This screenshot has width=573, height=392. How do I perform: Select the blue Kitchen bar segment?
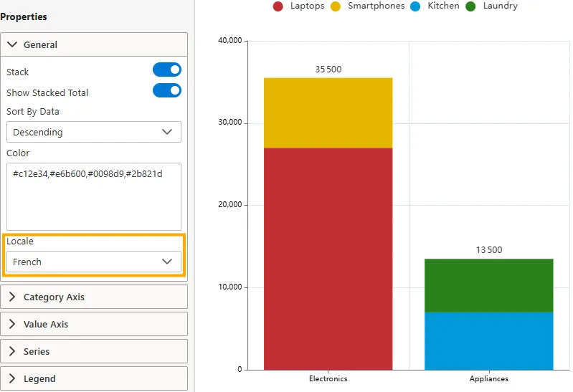pos(488,340)
